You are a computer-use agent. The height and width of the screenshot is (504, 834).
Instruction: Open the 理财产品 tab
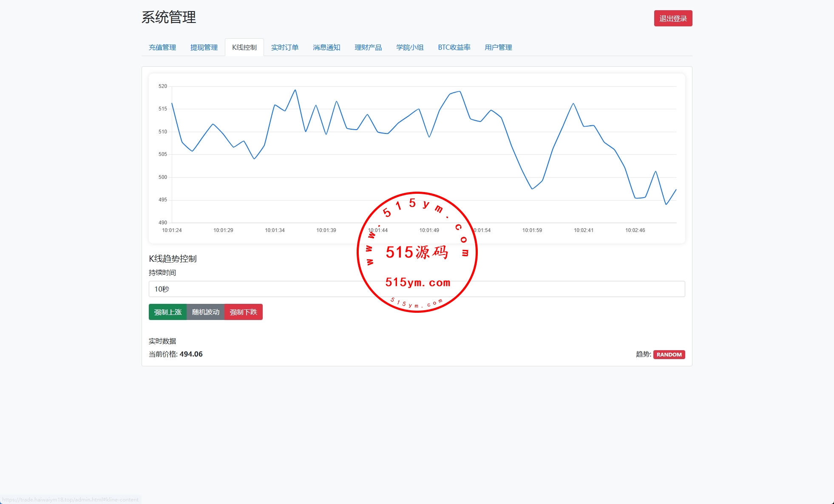coord(368,47)
